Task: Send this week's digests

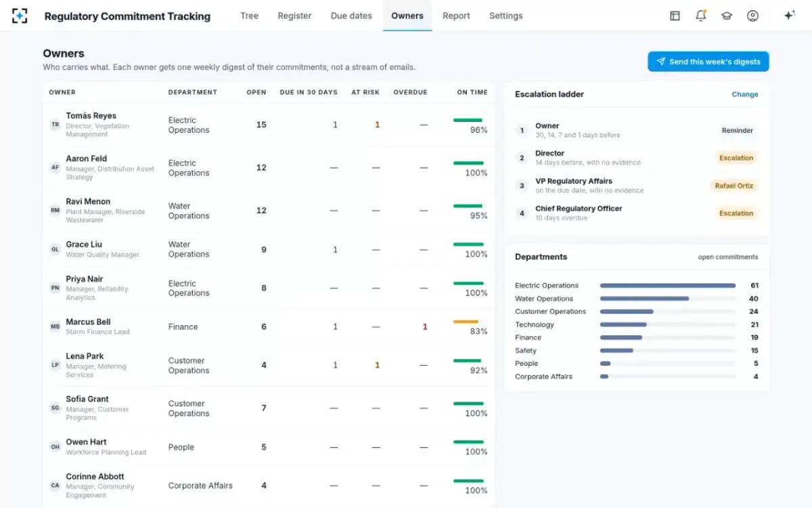Action: point(708,62)
